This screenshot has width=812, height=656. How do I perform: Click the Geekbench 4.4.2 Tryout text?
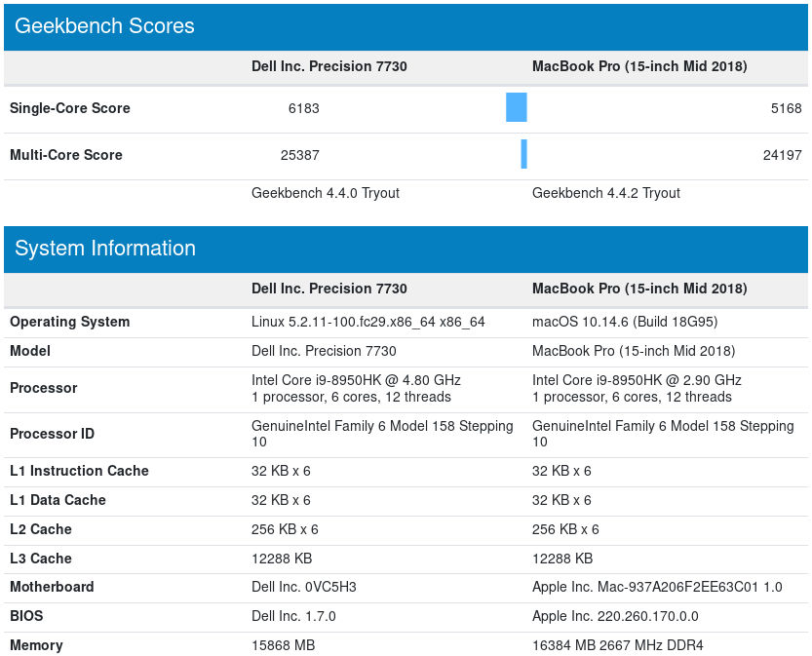(606, 193)
